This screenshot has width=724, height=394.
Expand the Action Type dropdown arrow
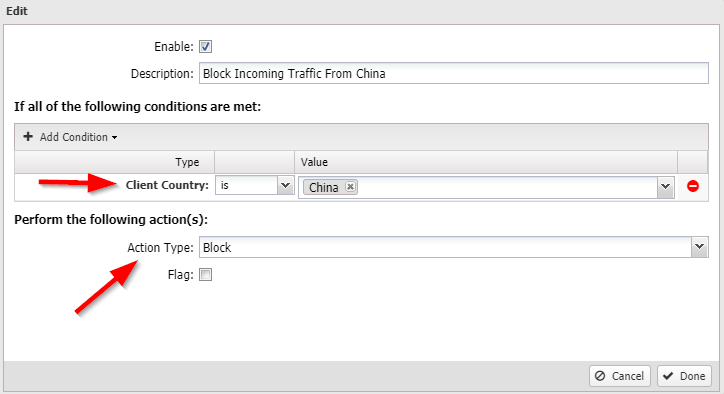[x=700, y=247]
